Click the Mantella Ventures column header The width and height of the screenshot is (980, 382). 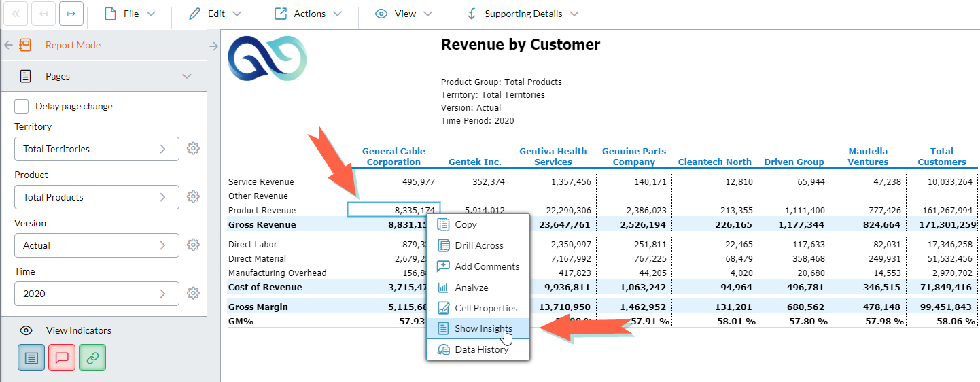(x=868, y=156)
